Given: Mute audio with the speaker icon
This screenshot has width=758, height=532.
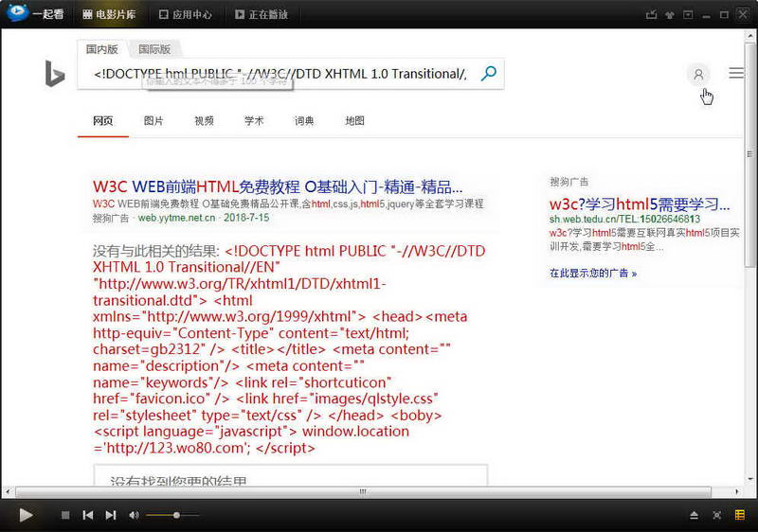Looking at the screenshot, I should coord(134,515).
